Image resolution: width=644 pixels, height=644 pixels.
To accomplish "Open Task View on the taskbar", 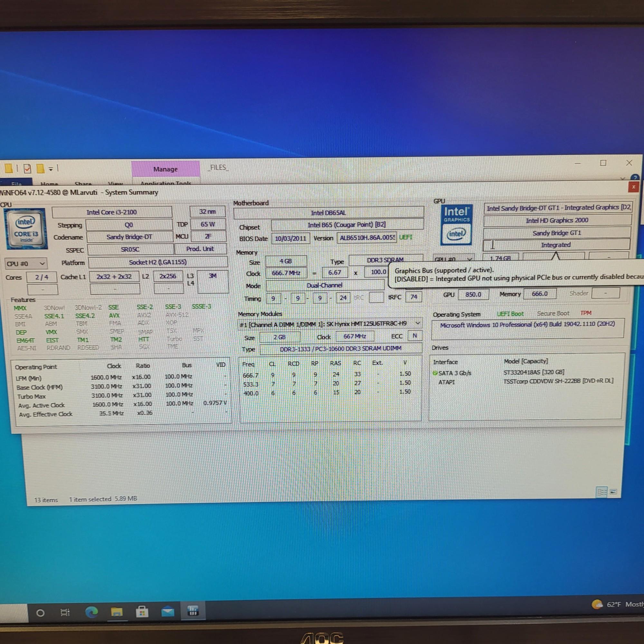I will pyautogui.click(x=65, y=612).
